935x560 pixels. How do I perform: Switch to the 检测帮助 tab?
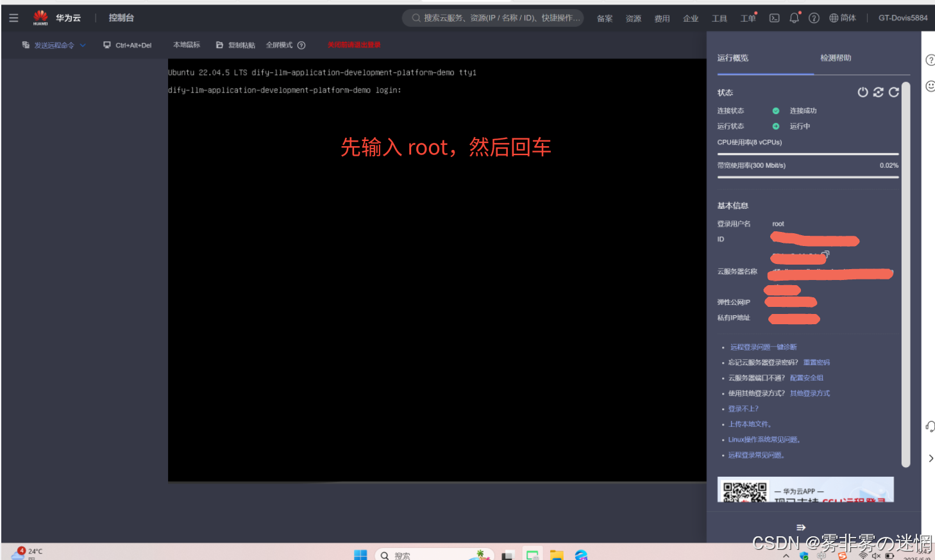click(836, 58)
